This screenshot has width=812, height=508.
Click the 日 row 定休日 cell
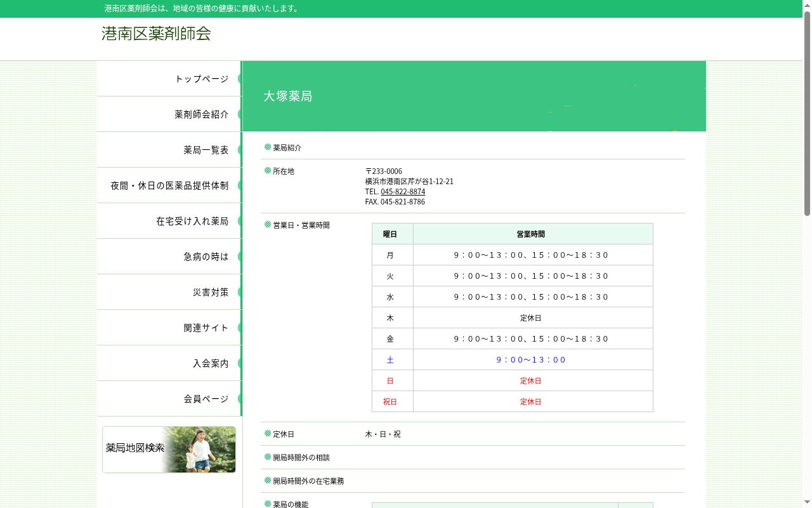pyautogui.click(x=533, y=380)
